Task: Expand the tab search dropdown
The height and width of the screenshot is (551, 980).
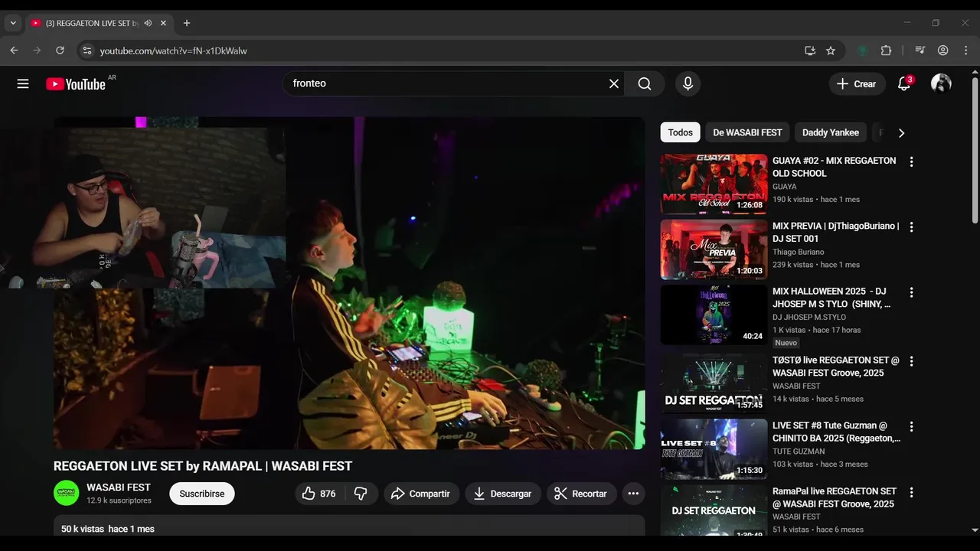Action: pyautogui.click(x=13, y=23)
